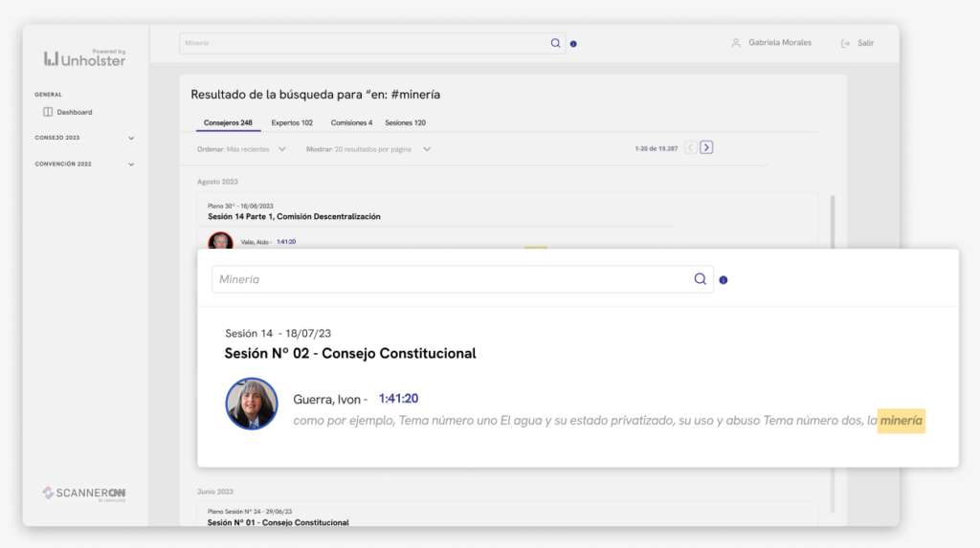Select the Sesiones 120 tab
Image resolution: width=980 pixels, height=548 pixels.
405,122
